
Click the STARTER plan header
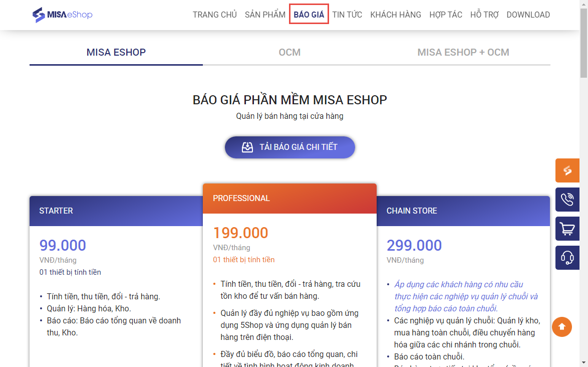[x=116, y=211]
